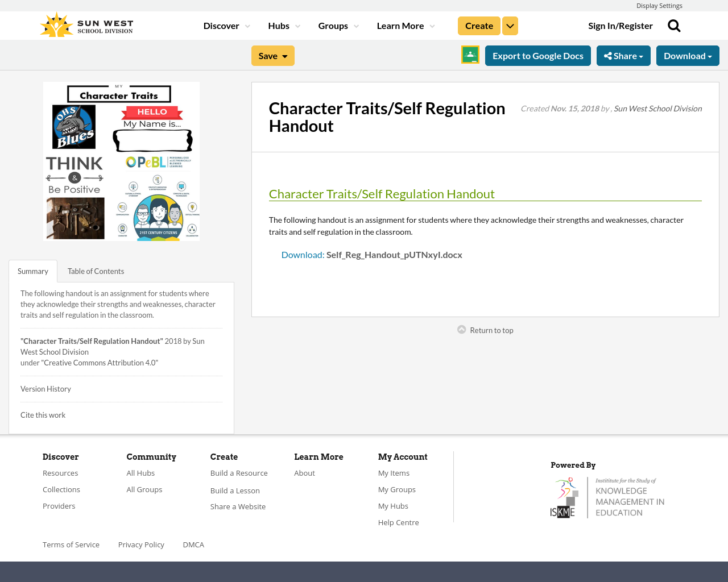Open Sign In/Register
Image resolution: width=728 pixels, height=582 pixels.
(620, 25)
